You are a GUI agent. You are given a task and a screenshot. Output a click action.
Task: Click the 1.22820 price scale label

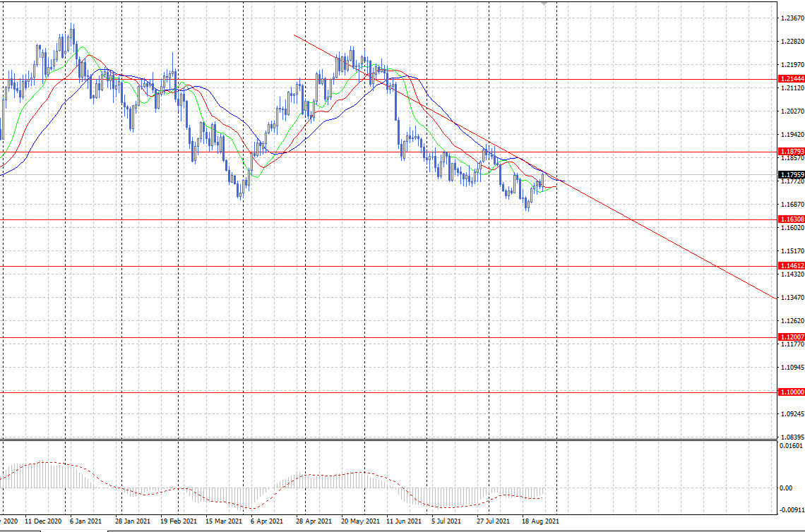pyautogui.click(x=792, y=42)
